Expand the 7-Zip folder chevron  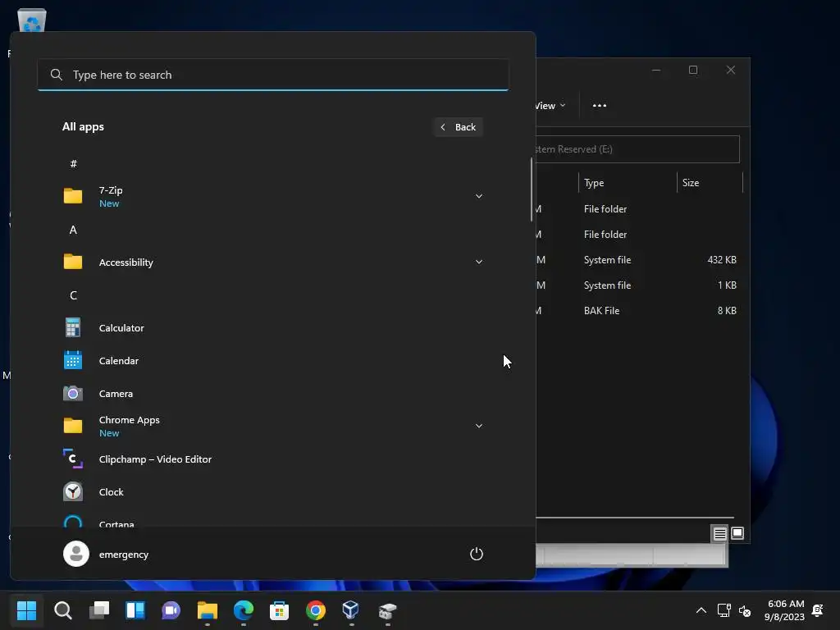coord(479,196)
